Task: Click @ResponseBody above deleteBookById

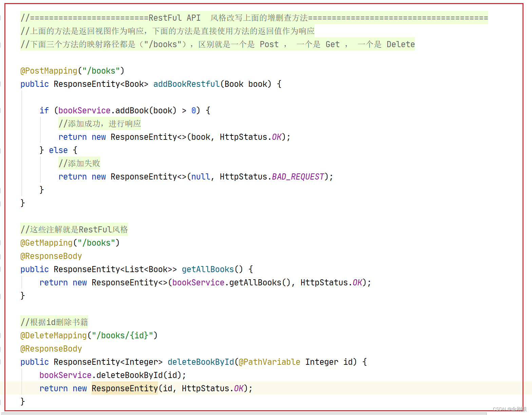Action: tap(51, 349)
